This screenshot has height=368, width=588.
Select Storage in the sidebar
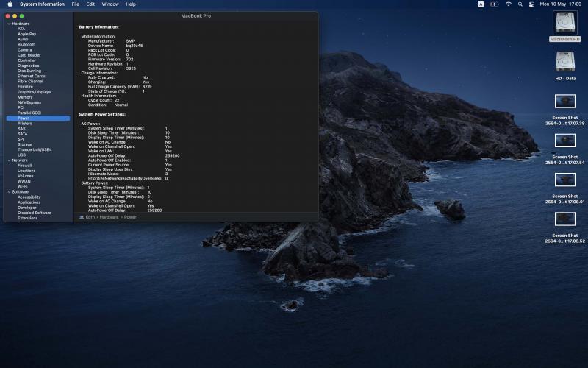pyautogui.click(x=25, y=144)
